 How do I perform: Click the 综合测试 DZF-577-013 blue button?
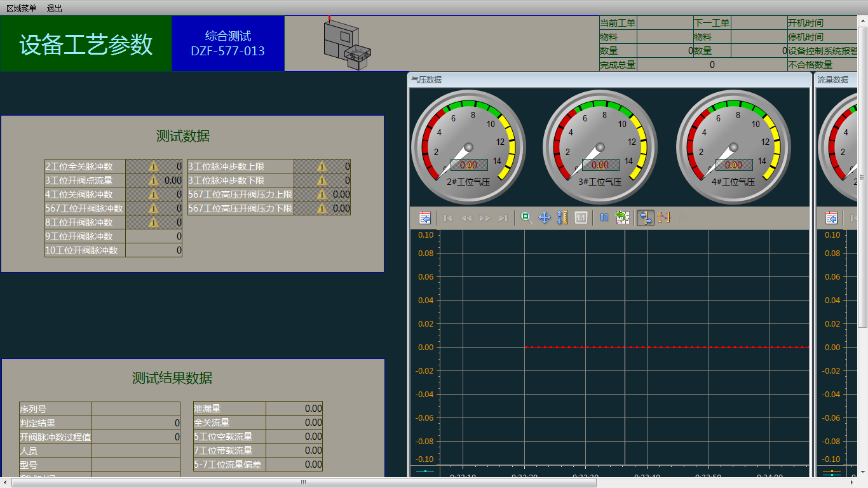coord(227,44)
